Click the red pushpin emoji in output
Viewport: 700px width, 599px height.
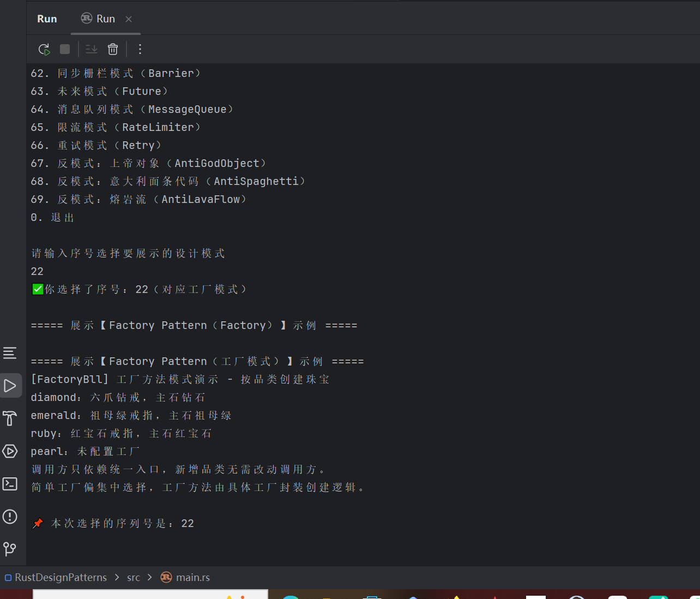[x=38, y=523]
